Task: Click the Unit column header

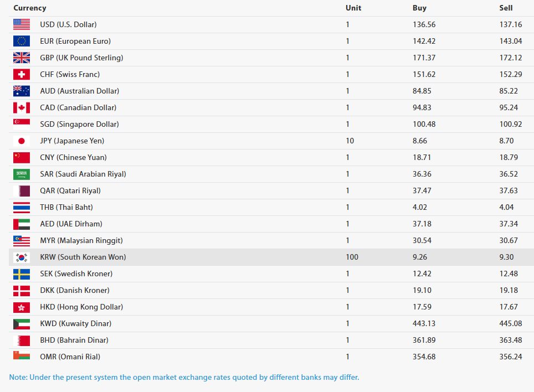Action: point(353,8)
